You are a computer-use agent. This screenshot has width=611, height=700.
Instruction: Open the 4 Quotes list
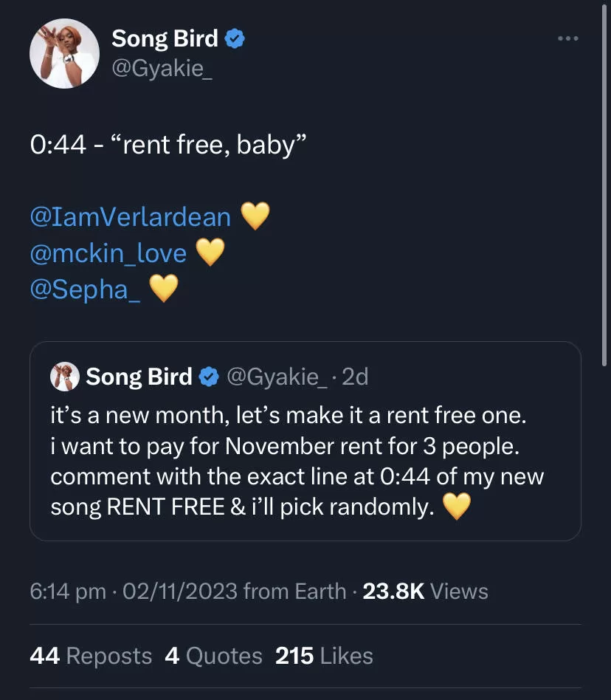(213, 656)
